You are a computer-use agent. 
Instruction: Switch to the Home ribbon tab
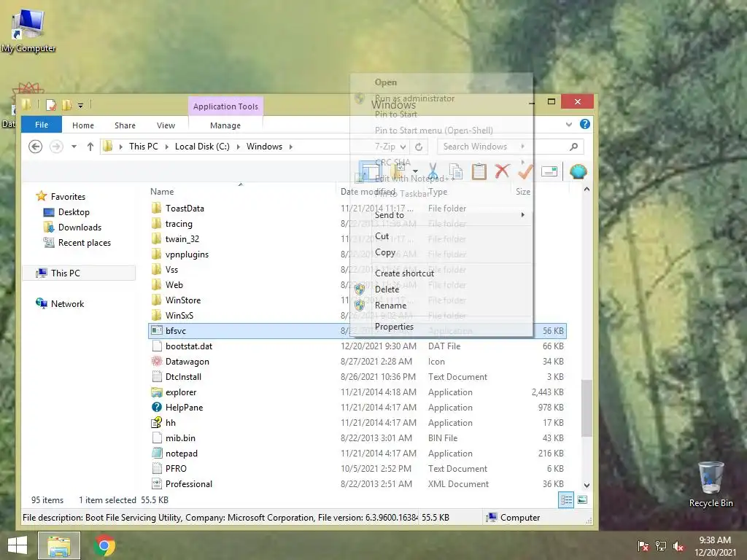83,125
